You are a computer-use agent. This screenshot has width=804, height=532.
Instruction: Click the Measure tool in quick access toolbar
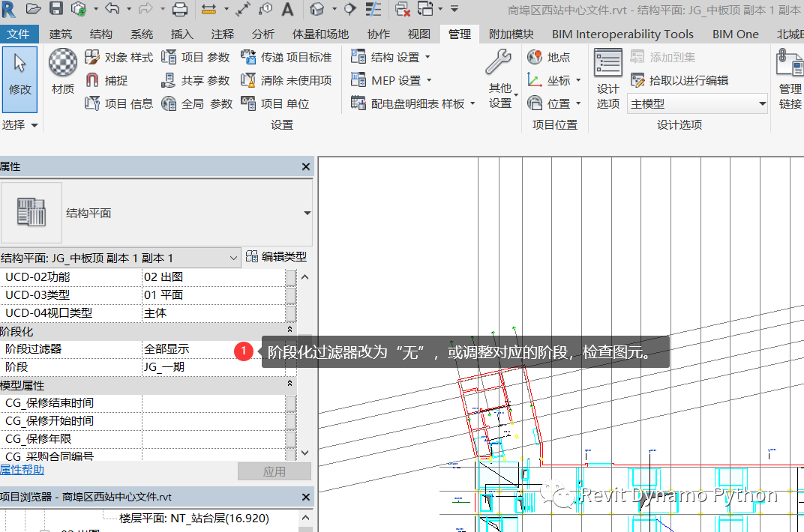coord(208,9)
